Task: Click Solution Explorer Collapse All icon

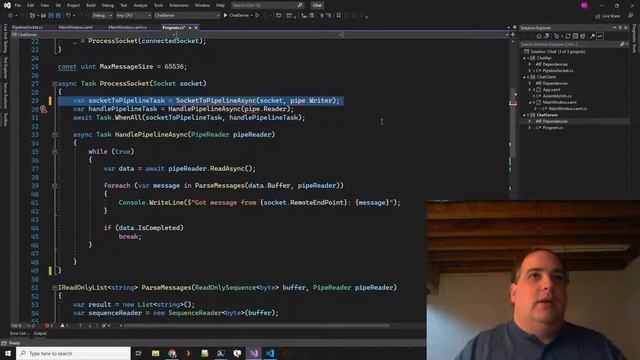Action: click(575, 36)
